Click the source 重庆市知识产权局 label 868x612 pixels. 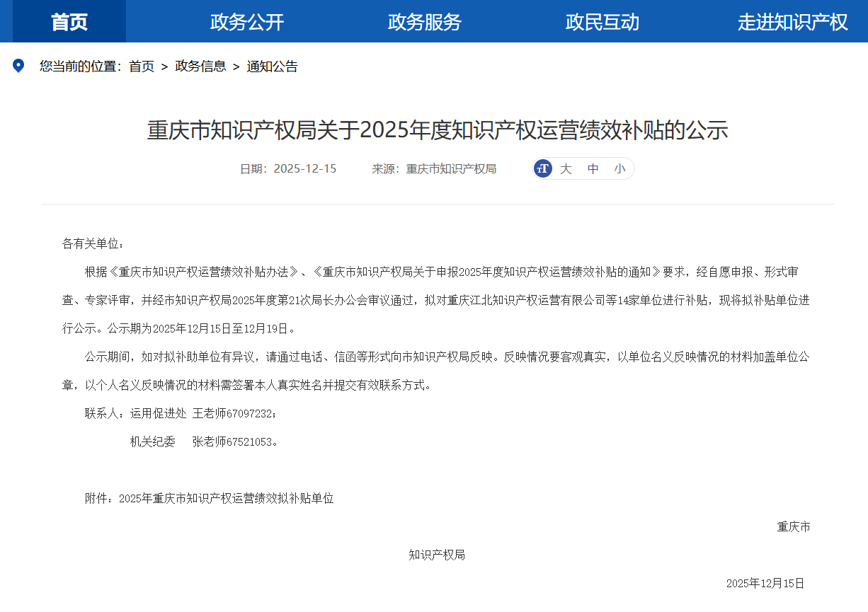[451, 168]
